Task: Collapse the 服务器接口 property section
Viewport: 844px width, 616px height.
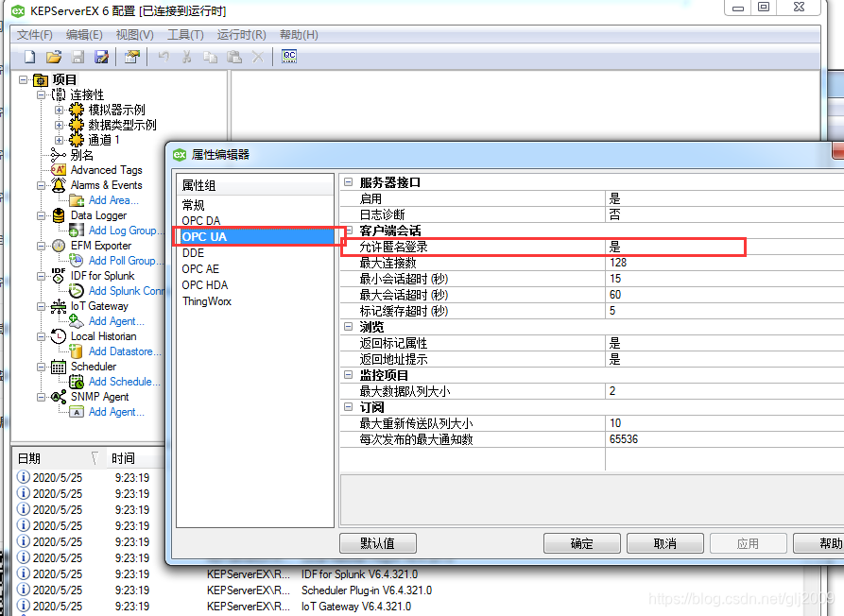Action: pos(348,182)
